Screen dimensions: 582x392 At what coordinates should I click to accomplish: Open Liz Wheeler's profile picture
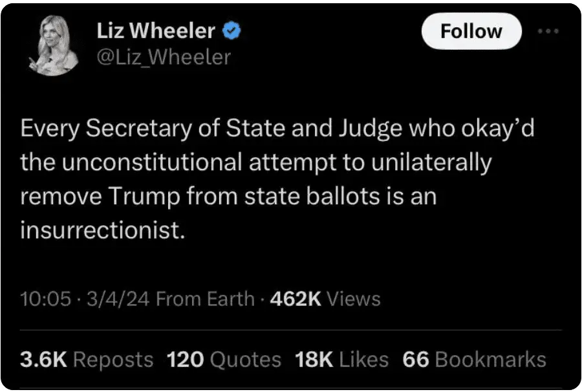(x=55, y=45)
